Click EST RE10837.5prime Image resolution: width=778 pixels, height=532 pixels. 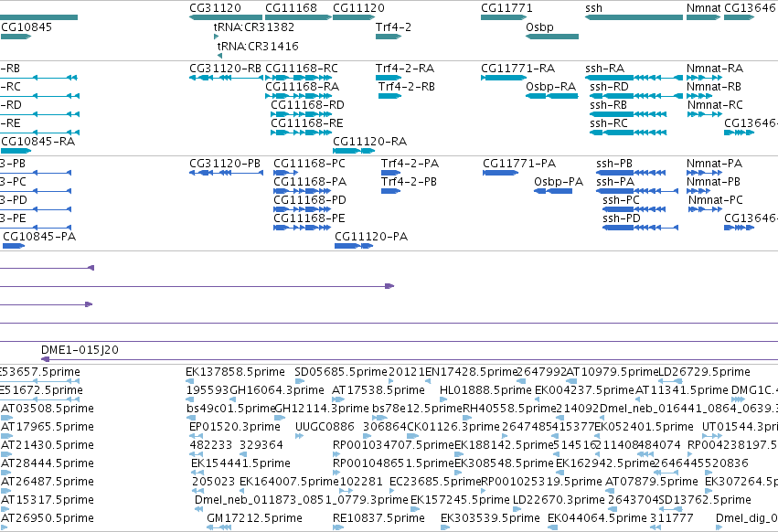point(378,518)
